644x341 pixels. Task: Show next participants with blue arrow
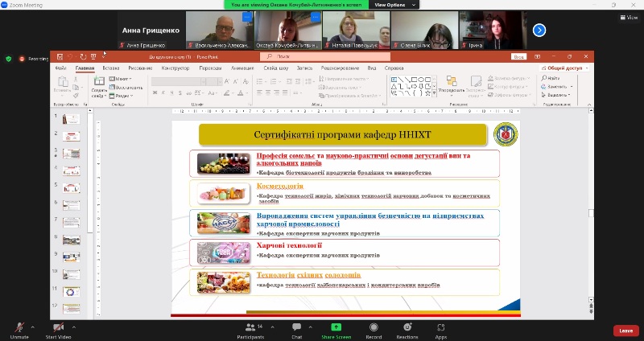click(x=539, y=31)
